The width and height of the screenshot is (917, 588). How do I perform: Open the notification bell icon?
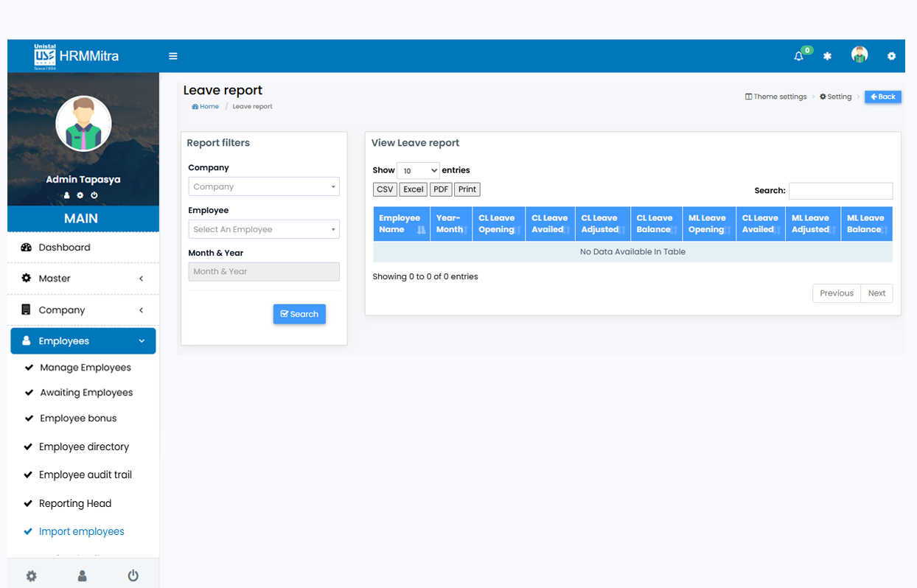coord(798,56)
